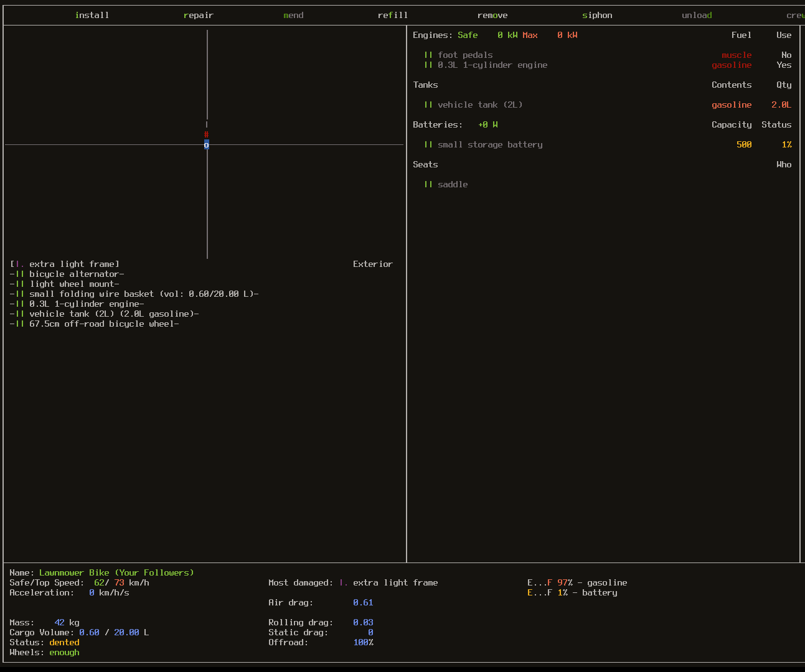Click the muscle fuel type
Image resolution: width=805 pixels, height=672 pixels.
[x=737, y=55]
